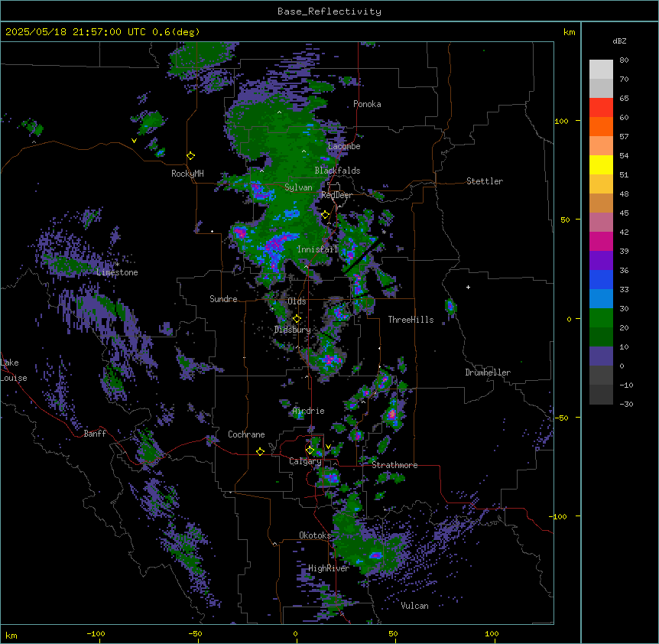Screen dimensions: 659x644
Task: Click the Strathmore label
Action: click(394, 465)
